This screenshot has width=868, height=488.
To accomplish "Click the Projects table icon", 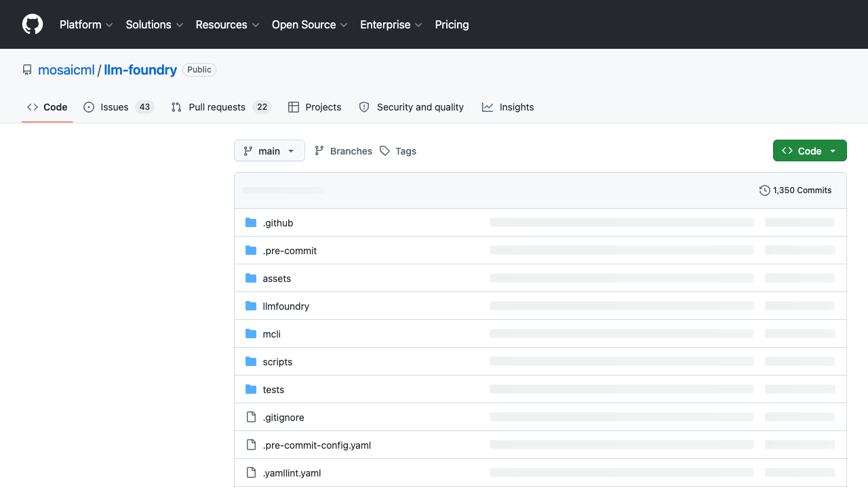I will pyautogui.click(x=294, y=107).
